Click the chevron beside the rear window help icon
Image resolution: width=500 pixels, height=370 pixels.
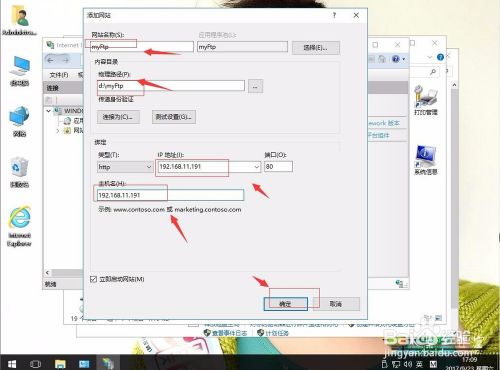(x=430, y=57)
